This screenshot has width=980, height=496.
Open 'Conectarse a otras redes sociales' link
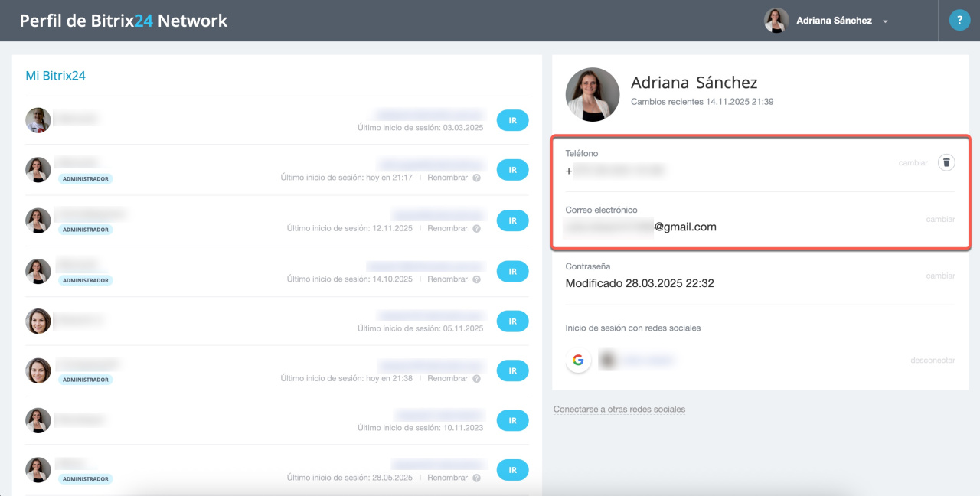[x=619, y=410]
